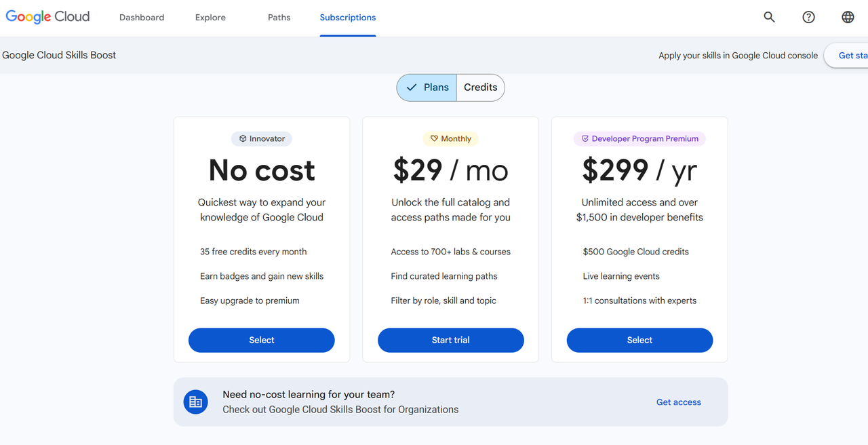Select the $299 yearly premium plan

pos(639,341)
